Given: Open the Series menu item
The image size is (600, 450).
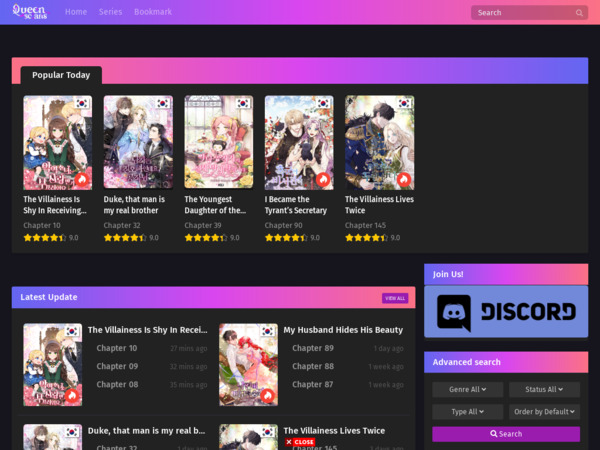Looking at the screenshot, I should click(x=110, y=12).
